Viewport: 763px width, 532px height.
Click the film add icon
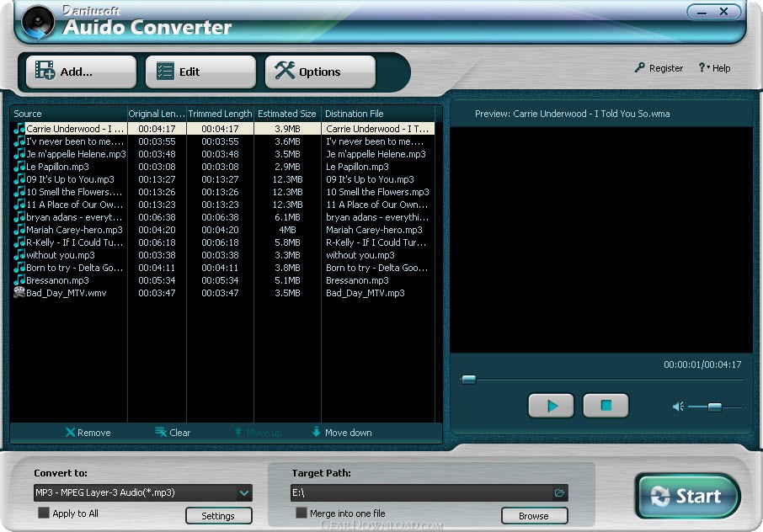pyautogui.click(x=45, y=71)
